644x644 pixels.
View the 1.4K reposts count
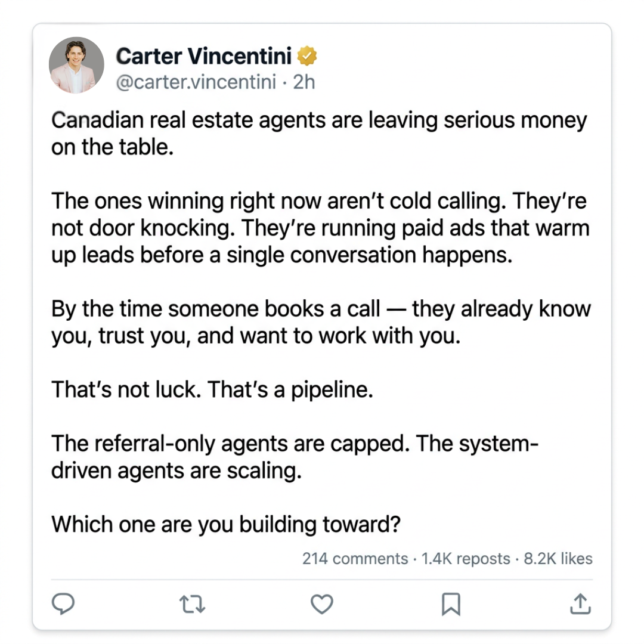coord(466,559)
